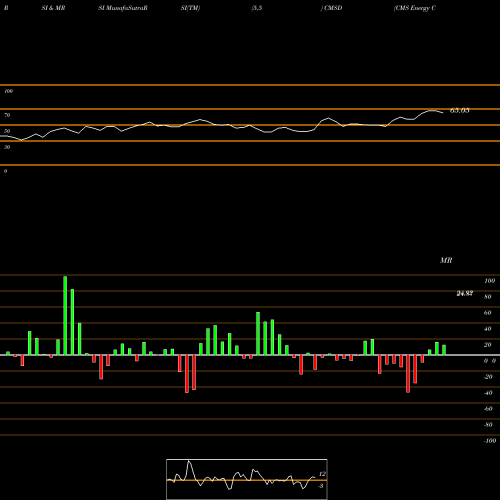The width and height of the screenshot is (500, 500).
Task: Click the RSI axis label 100
Action: click(x=8, y=91)
